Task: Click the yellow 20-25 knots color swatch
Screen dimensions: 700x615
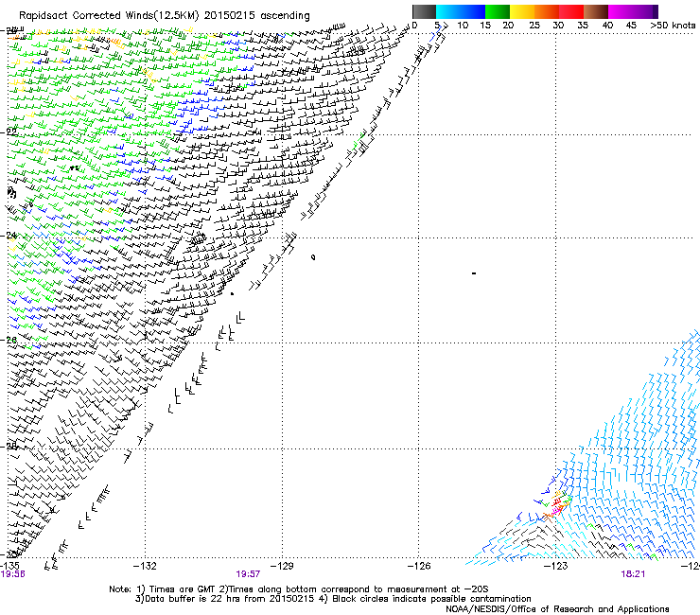Action: [x=522, y=11]
